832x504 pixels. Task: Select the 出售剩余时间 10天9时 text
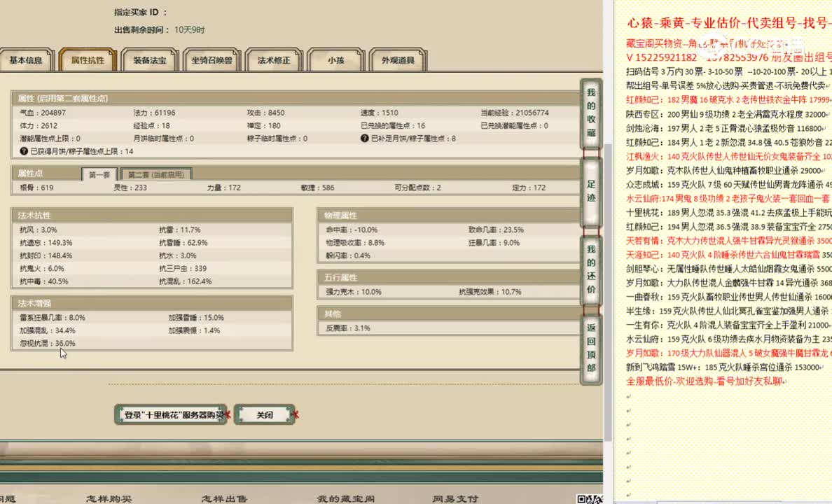[160, 30]
